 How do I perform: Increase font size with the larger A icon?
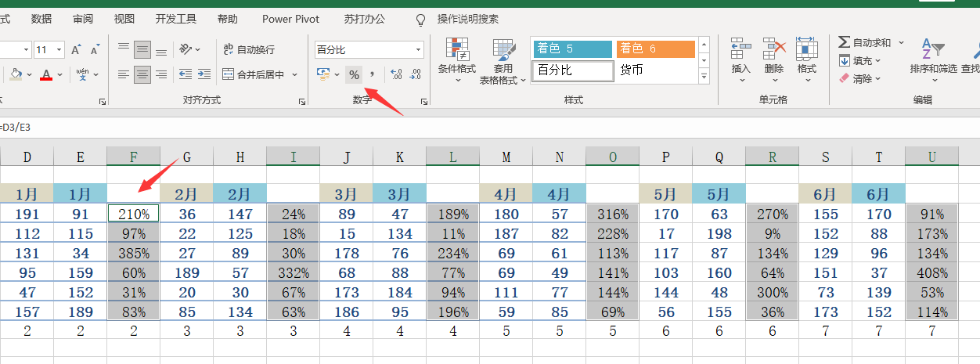coord(76,50)
